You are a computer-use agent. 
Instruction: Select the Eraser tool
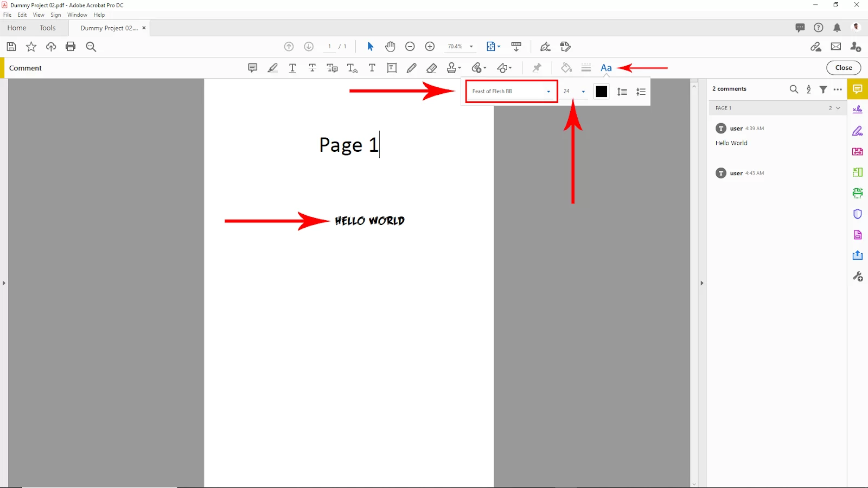pos(432,68)
